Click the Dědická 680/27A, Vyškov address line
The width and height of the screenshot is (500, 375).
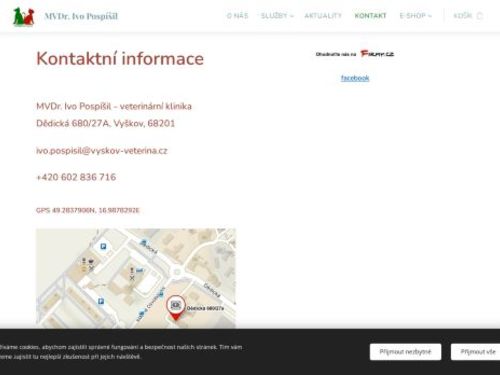coord(105,123)
